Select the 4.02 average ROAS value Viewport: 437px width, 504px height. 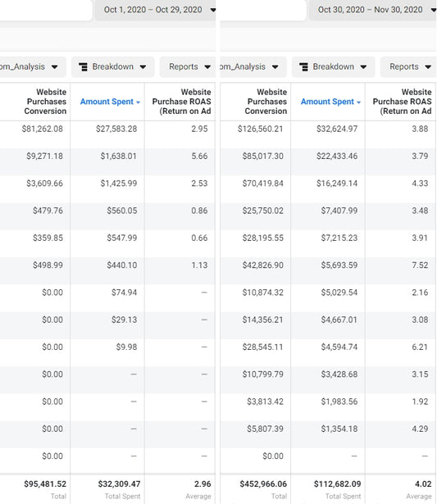click(423, 484)
